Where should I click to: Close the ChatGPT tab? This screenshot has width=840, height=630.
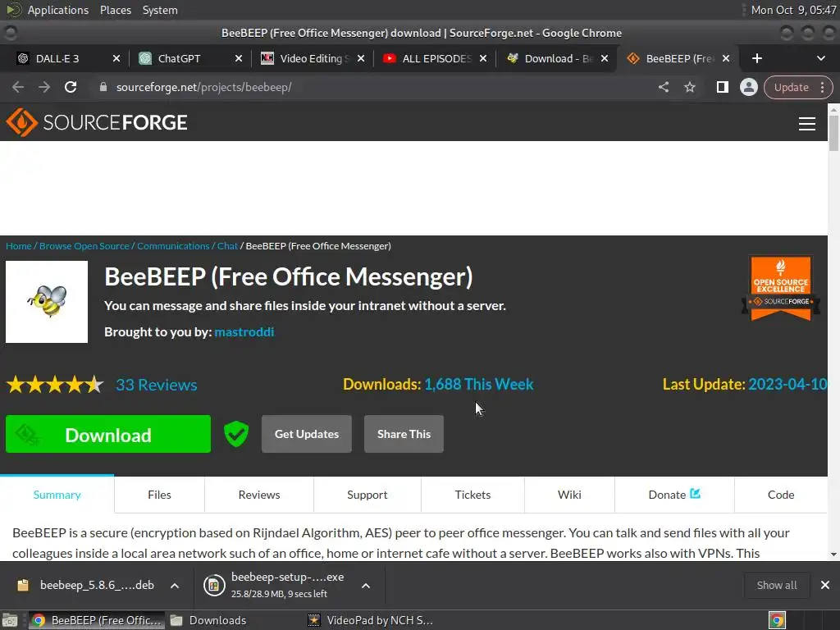pos(239,58)
